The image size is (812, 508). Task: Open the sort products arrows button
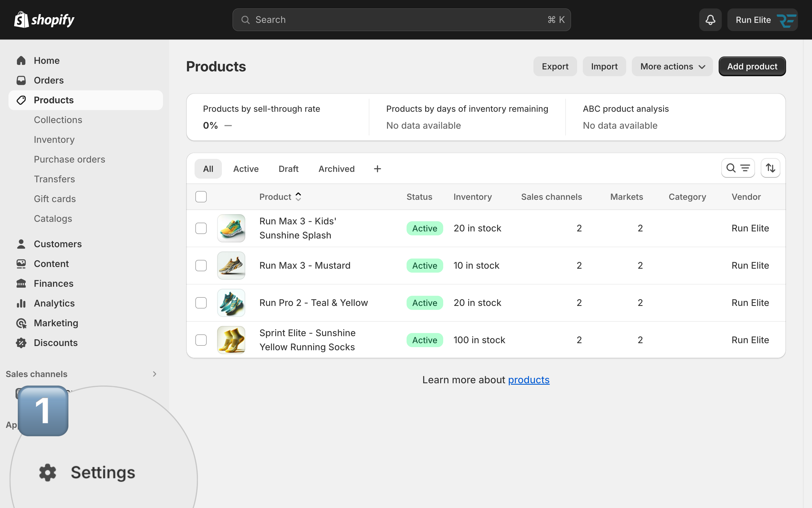(770, 168)
